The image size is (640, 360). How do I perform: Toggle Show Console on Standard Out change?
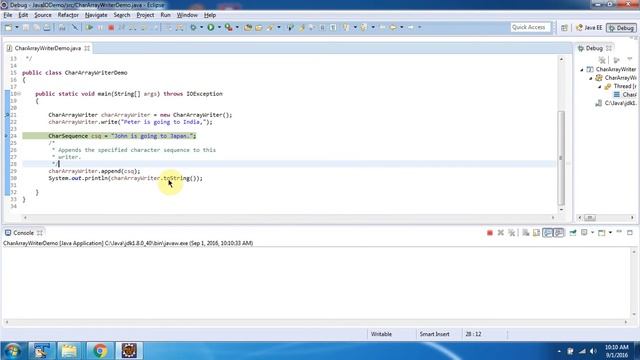pyautogui.click(x=548, y=233)
